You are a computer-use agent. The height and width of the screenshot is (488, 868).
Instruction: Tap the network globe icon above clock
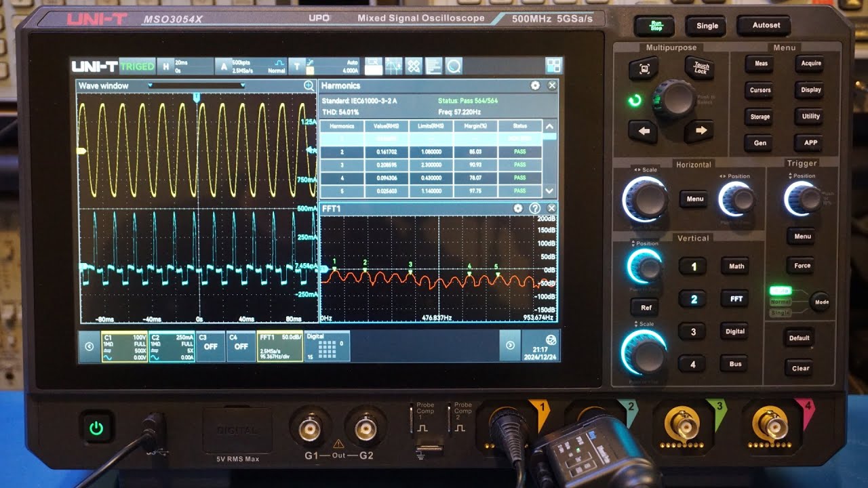tap(551, 340)
